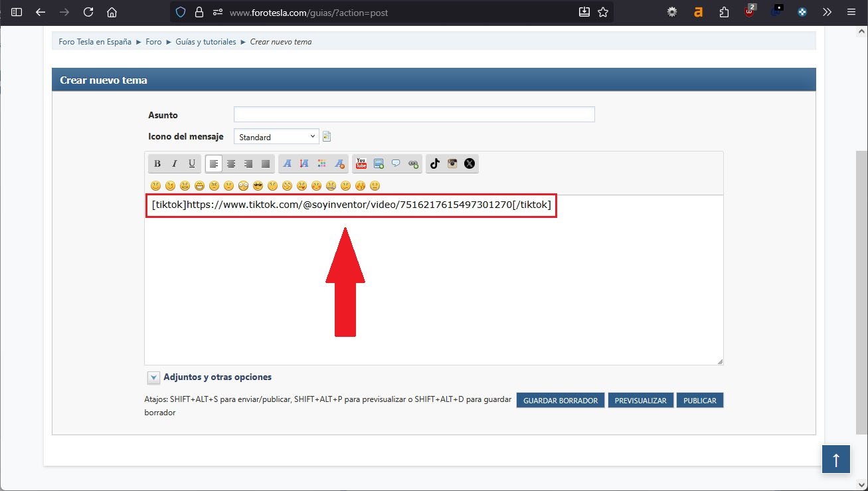
Task: Expand Adjuntos y otras opciones section
Action: coord(153,377)
